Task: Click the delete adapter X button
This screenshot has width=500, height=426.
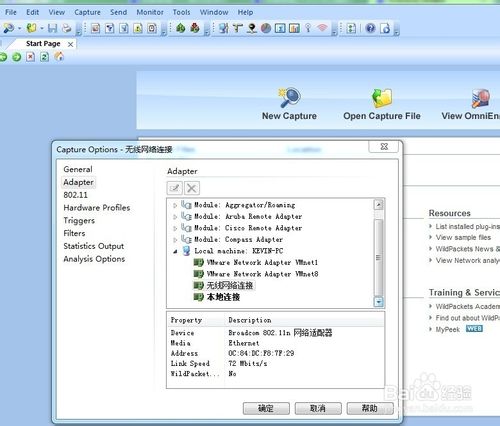Action: pyautogui.click(x=192, y=188)
